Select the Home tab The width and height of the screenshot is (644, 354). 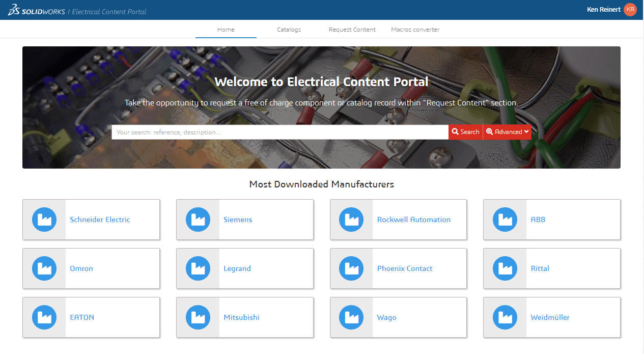coord(226,30)
